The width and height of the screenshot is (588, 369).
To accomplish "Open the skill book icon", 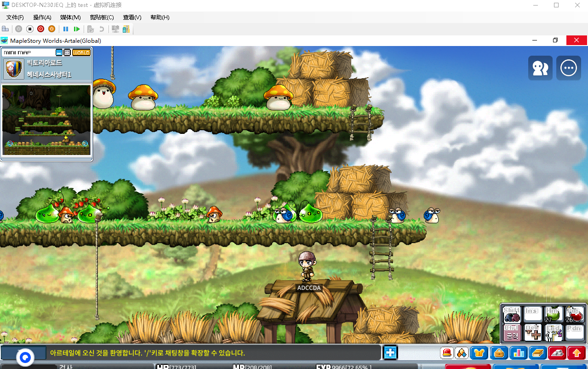I will 537,353.
